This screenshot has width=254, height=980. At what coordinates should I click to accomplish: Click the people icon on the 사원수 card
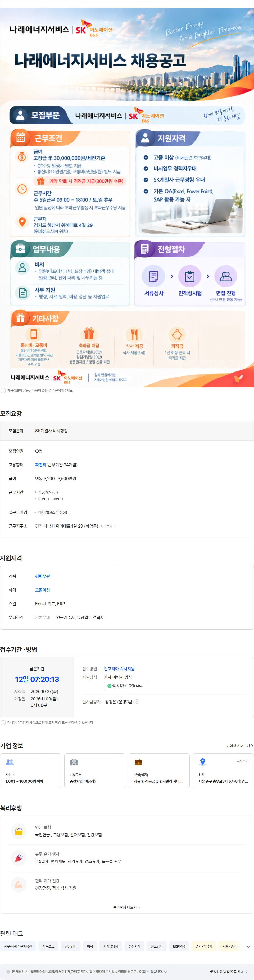point(10,762)
